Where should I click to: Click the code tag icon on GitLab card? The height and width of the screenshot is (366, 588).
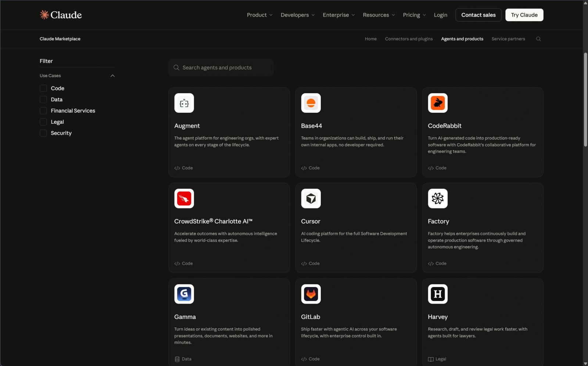[304, 359]
